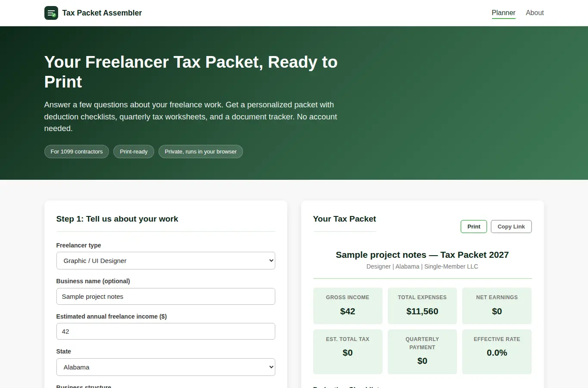This screenshot has width=588, height=388.
Task: Click the estimated annual income field
Action: 166,332
